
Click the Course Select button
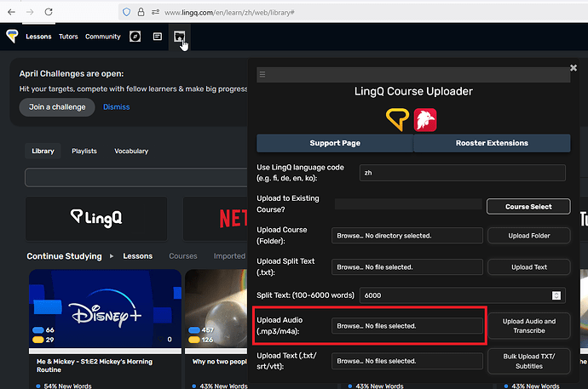(528, 207)
